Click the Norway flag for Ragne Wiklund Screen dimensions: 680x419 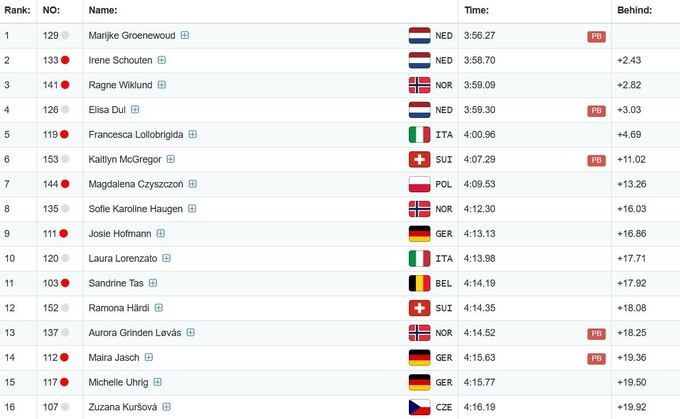pos(419,85)
